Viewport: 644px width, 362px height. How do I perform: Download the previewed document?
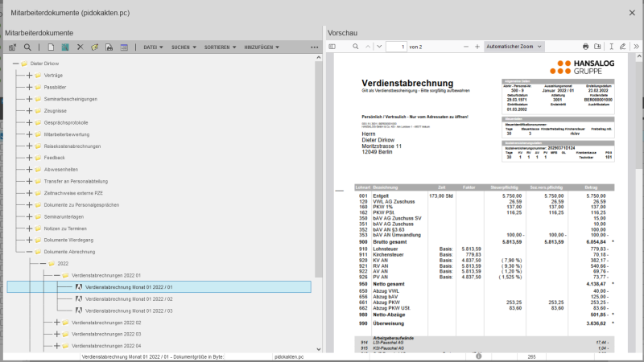coord(597,47)
